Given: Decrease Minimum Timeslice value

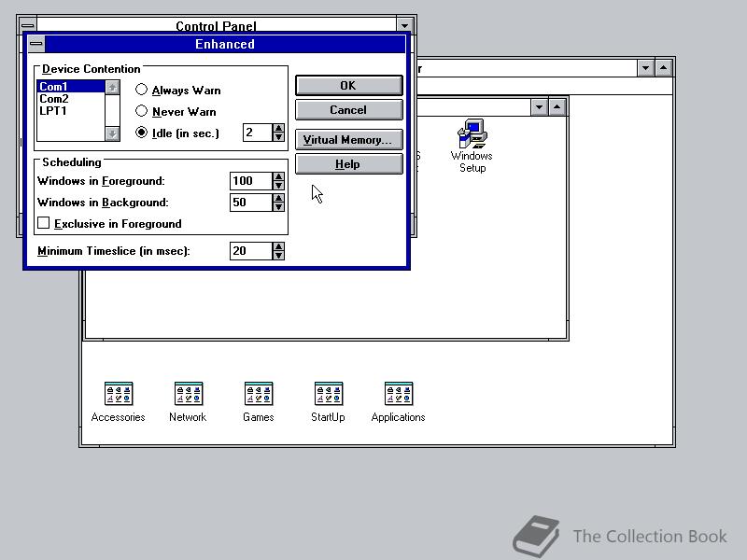Looking at the screenshot, I should click(x=278, y=256).
